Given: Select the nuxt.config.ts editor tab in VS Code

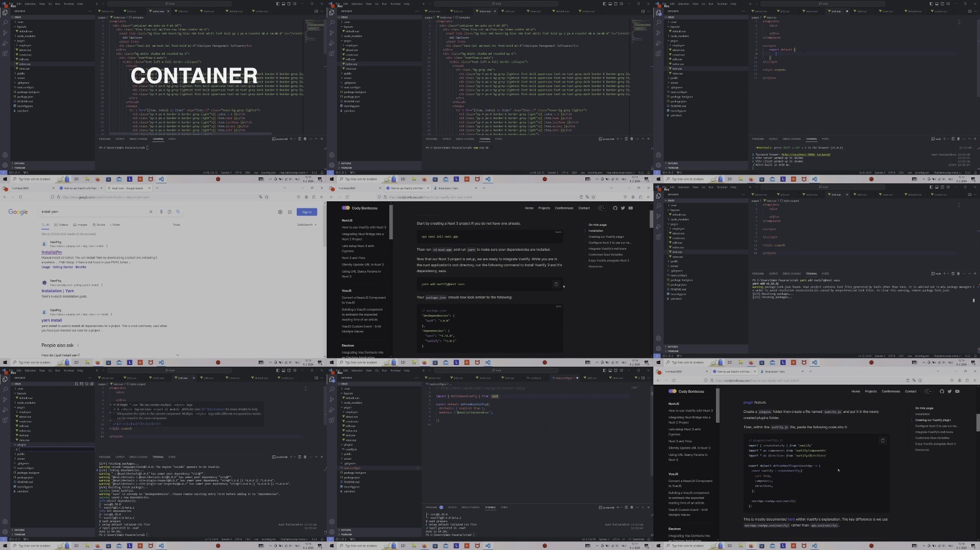Looking at the screenshot, I should pos(563,378).
